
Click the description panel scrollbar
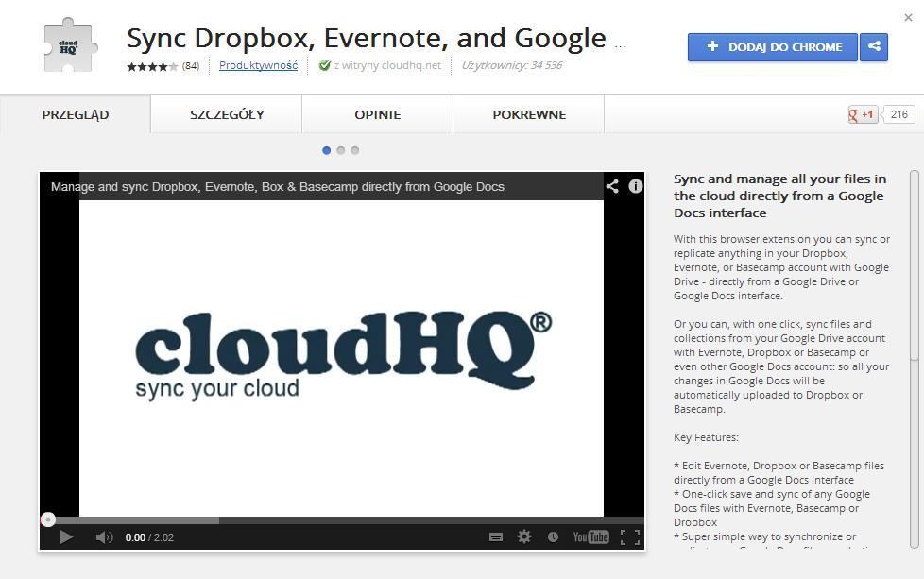914,264
